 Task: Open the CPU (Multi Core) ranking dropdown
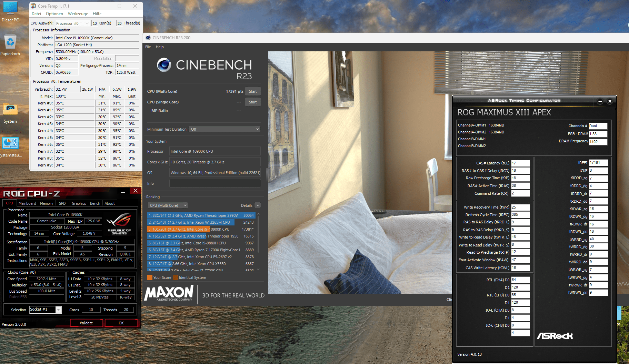pyautogui.click(x=168, y=205)
